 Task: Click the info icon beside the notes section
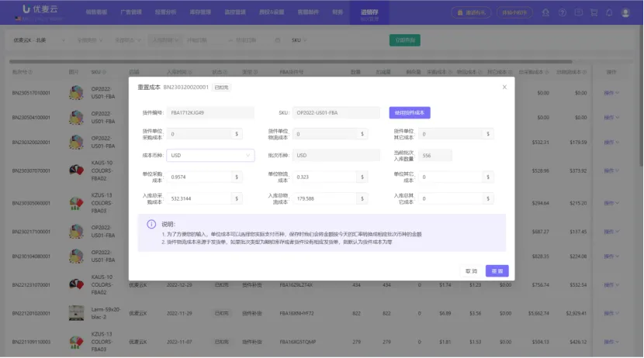click(x=151, y=224)
